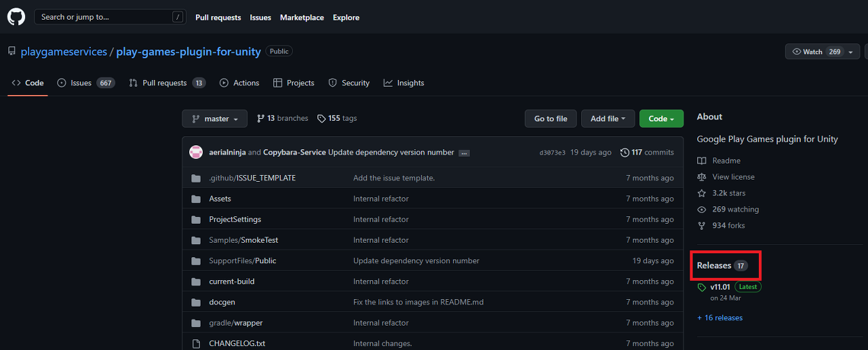The height and width of the screenshot is (350, 868).
Task: View the 155 tags link
Action: coord(337,119)
